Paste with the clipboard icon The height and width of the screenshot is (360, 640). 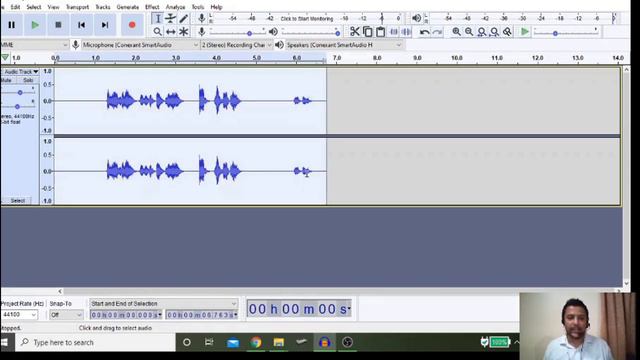coord(380,31)
